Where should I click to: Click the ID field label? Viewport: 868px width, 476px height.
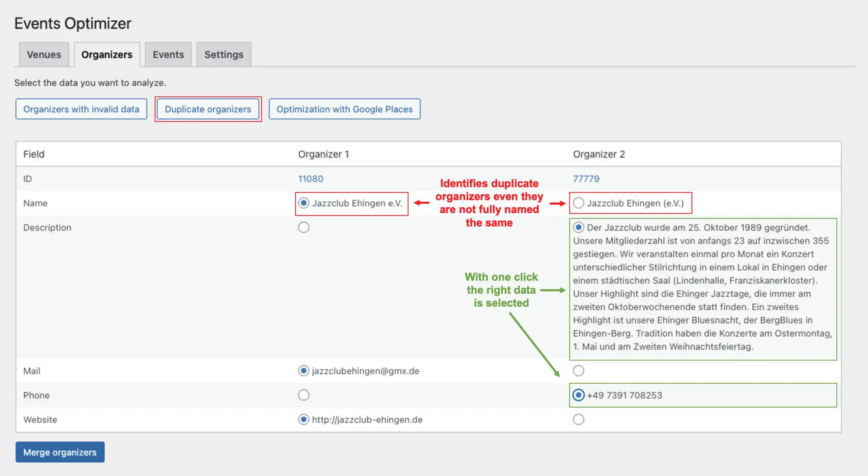(x=28, y=179)
